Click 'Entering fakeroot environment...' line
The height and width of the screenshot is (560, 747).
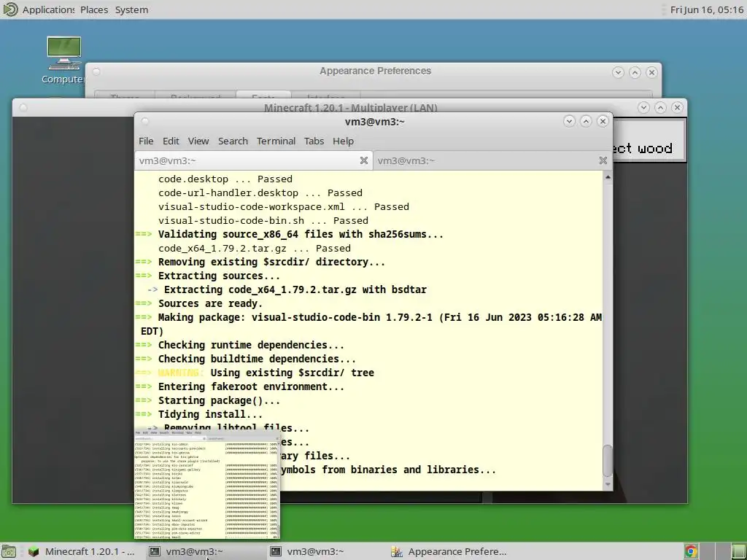(251, 386)
